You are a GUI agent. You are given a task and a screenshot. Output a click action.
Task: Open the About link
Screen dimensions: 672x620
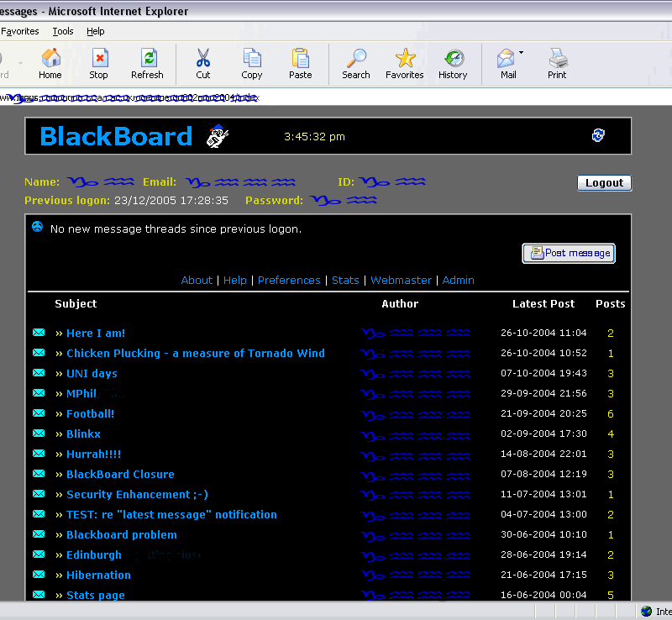pos(197,281)
